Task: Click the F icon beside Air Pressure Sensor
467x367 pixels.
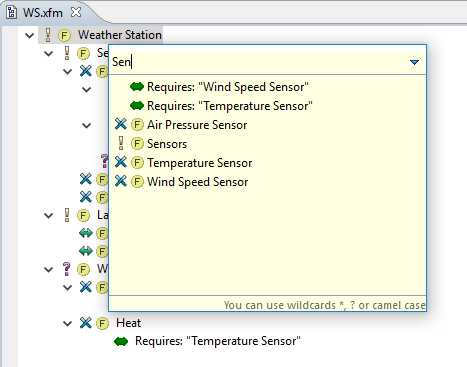Action: pyautogui.click(x=137, y=125)
